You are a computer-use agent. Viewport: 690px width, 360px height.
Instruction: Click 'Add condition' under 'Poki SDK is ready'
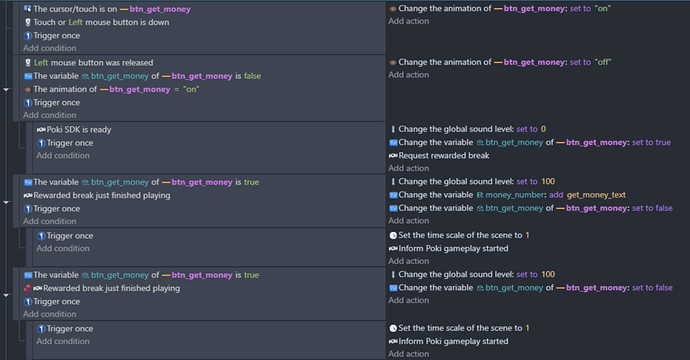[63, 156]
